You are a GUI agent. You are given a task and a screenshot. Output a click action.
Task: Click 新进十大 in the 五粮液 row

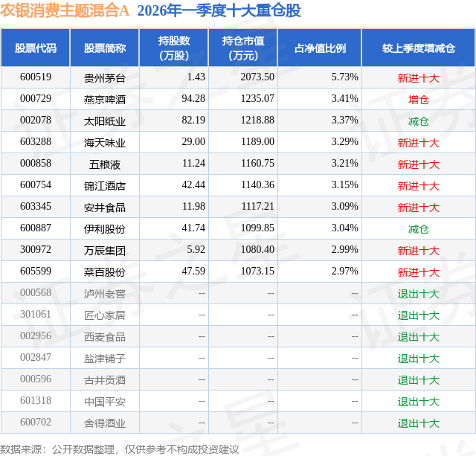point(419,164)
